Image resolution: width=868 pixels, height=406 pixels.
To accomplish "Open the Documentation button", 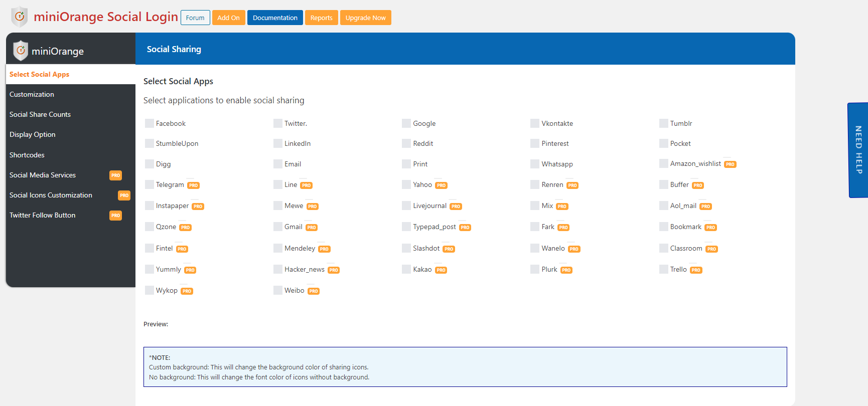I will [x=275, y=18].
